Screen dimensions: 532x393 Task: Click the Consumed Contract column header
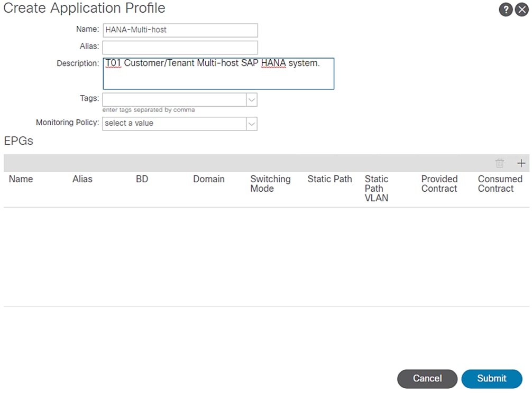pyautogui.click(x=500, y=184)
